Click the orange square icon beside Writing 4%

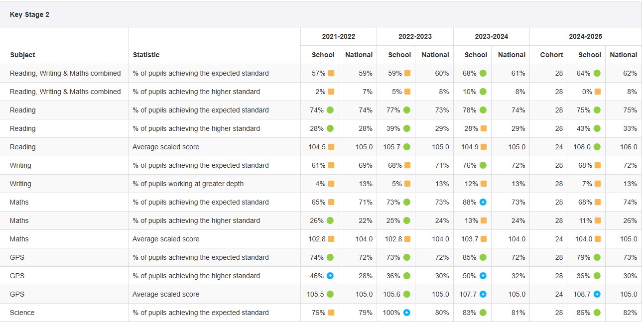331,184
